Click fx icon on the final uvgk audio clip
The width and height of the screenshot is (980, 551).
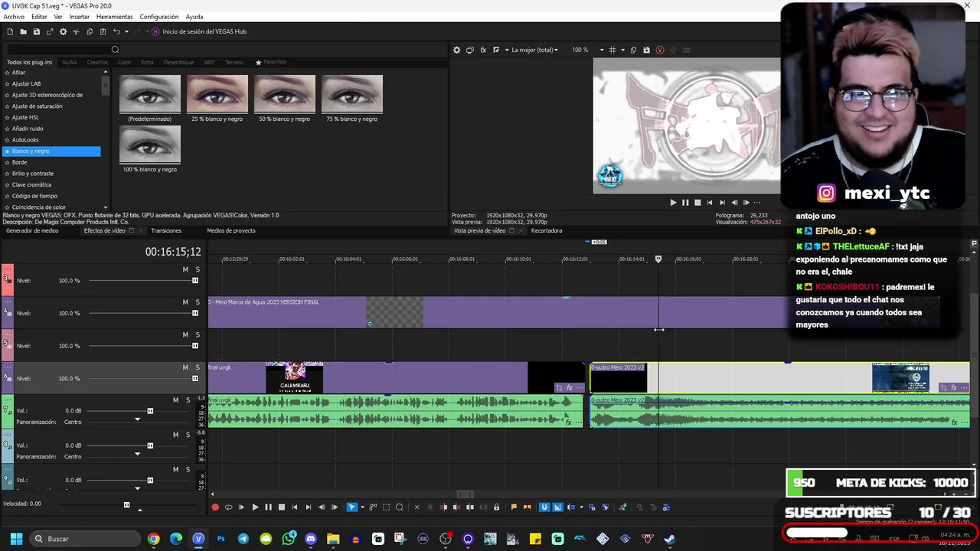click(x=568, y=422)
